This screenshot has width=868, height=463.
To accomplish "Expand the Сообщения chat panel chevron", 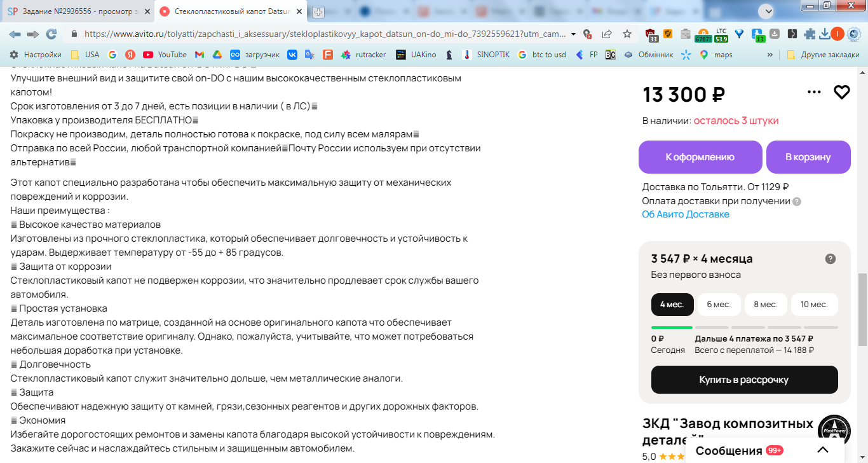I will [x=822, y=450].
